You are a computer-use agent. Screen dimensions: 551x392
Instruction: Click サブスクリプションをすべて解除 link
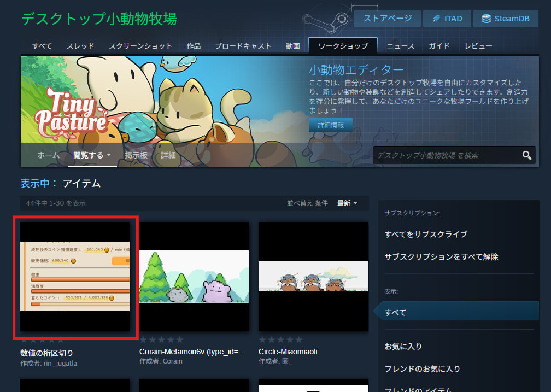click(x=441, y=257)
